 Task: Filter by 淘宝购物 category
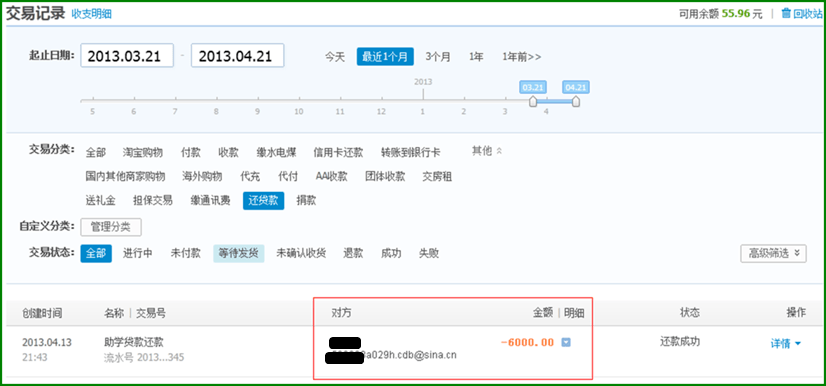[143, 153]
